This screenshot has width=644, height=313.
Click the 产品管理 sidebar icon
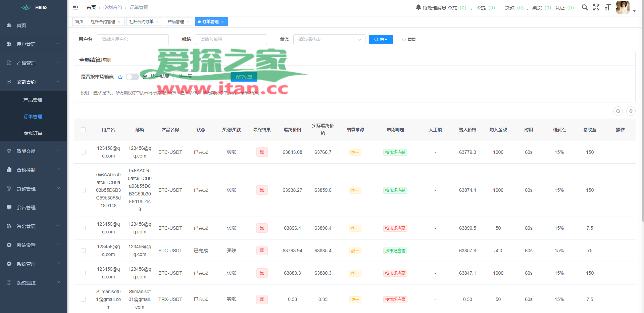coord(9,63)
